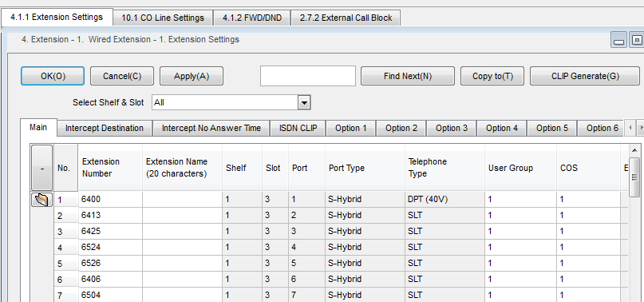Select the Main sub-tab

point(38,127)
